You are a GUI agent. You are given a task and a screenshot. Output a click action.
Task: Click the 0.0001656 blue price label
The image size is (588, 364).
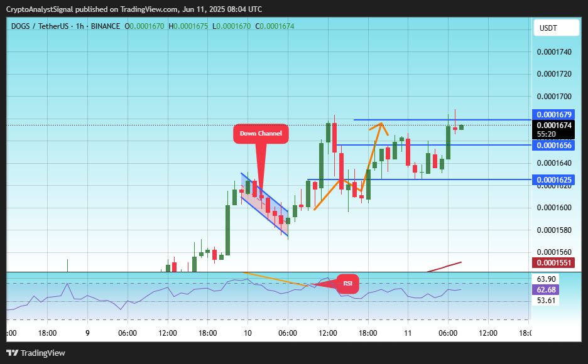point(553,146)
